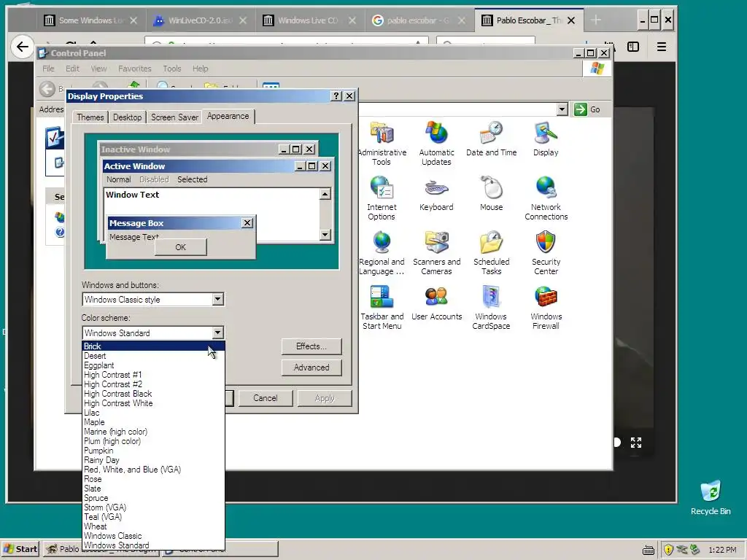Click the Display Properties help question button
Screen dimensions: 747x560
[x=336, y=96]
